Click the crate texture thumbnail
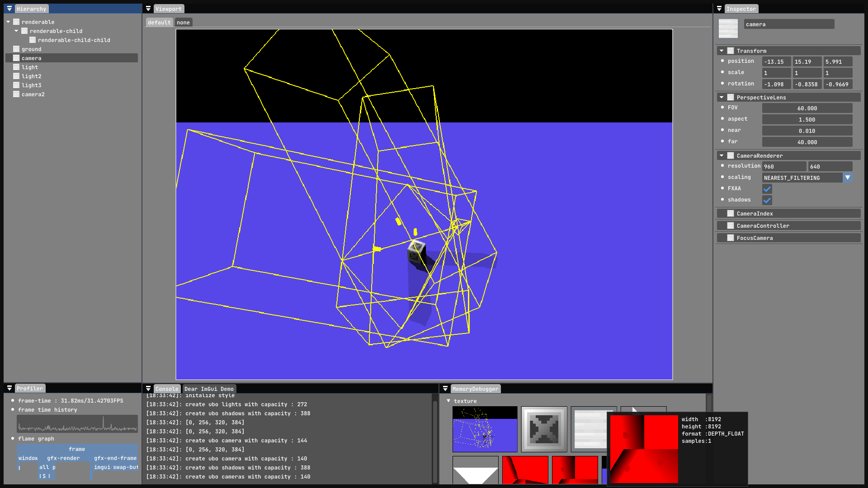This screenshot has width=868, height=488. click(x=544, y=429)
